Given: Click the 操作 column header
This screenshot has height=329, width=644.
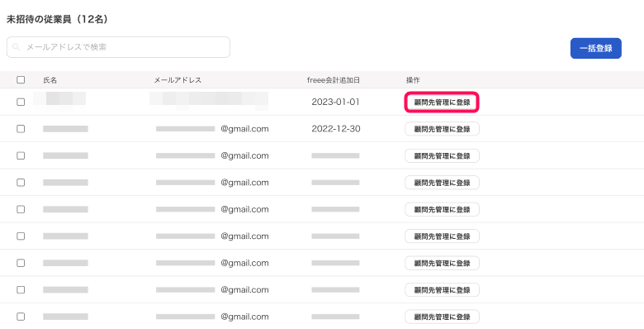Looking at the screenshot, I should point(413,80).
